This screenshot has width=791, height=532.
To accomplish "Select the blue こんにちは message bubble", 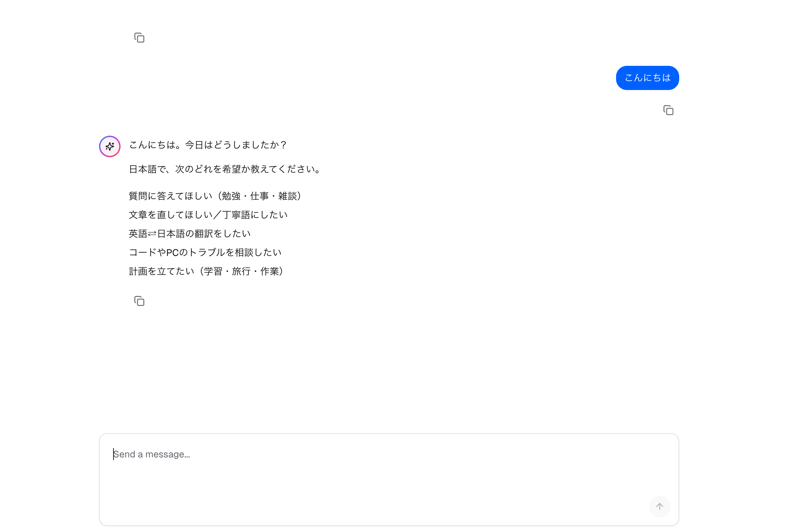I will 647,78.
